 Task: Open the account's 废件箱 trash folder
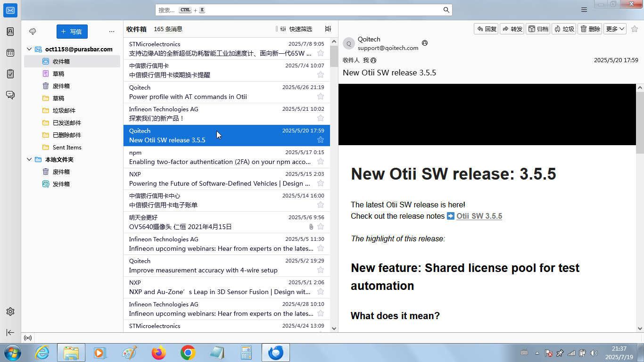72,86
